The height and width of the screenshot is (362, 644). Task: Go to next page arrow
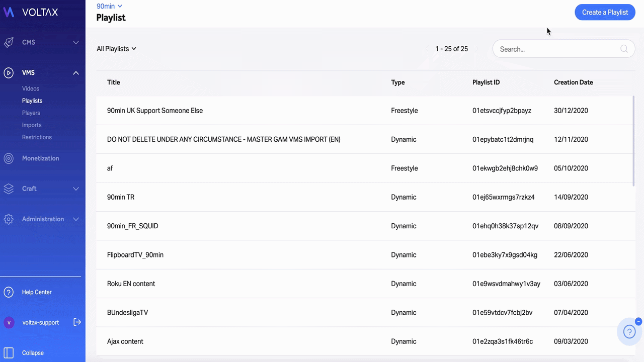476,49
